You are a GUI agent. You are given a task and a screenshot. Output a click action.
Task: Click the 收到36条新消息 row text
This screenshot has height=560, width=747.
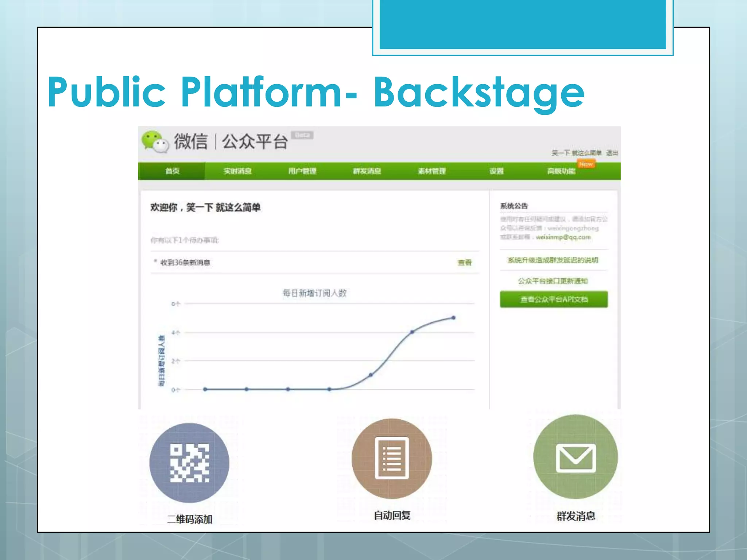point(185,262)
